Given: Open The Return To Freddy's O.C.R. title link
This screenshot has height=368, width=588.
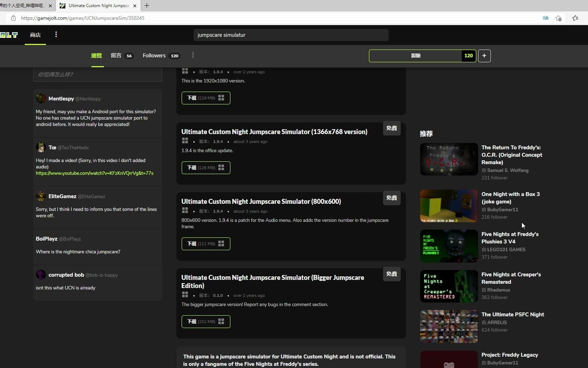Looking at the screenshot, I should [x=512, y=155].
